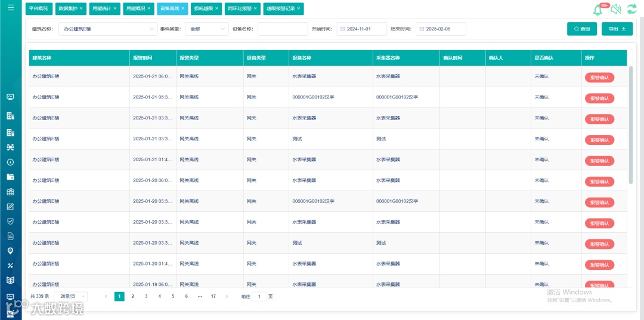Confirm alarm for 2025-01-20 03:3 测试 row
Screen dimensions: 644x320
pos(600,244)
